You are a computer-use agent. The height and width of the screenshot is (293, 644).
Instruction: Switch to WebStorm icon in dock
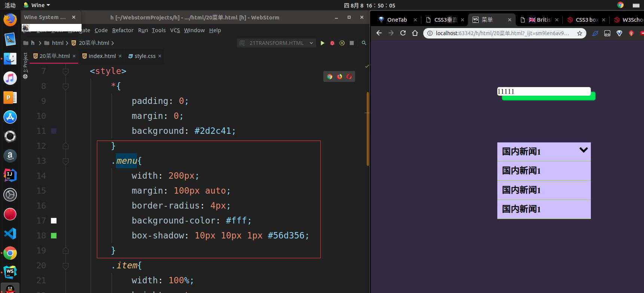click(10, 272)
